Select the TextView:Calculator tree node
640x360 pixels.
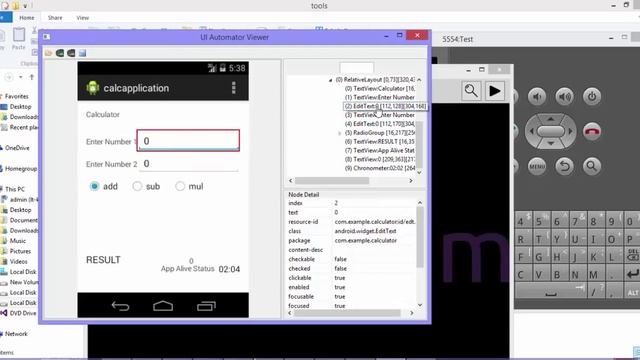[380, 89]
